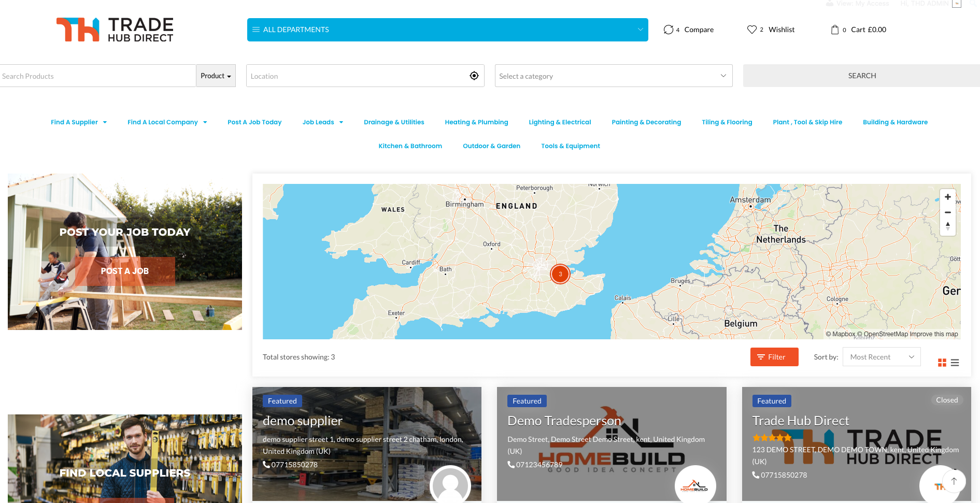Click the scroll-to-top arrow button

pos(955,481)
